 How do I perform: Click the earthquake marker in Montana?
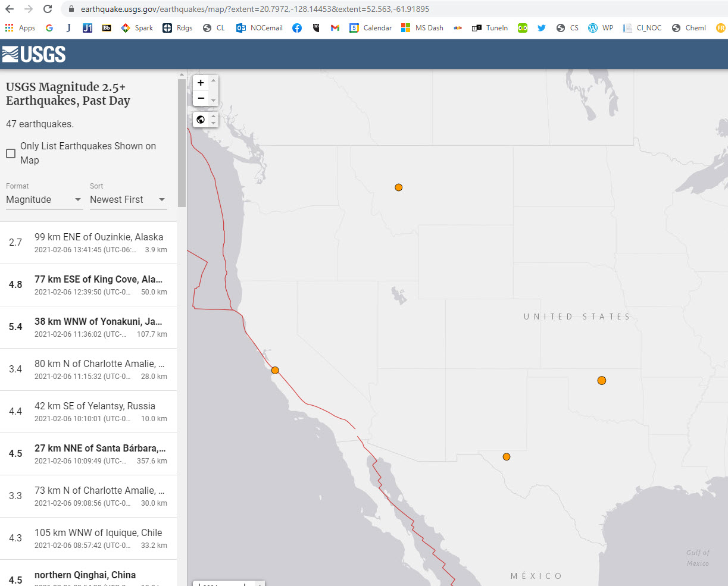[x=399, y=187]
